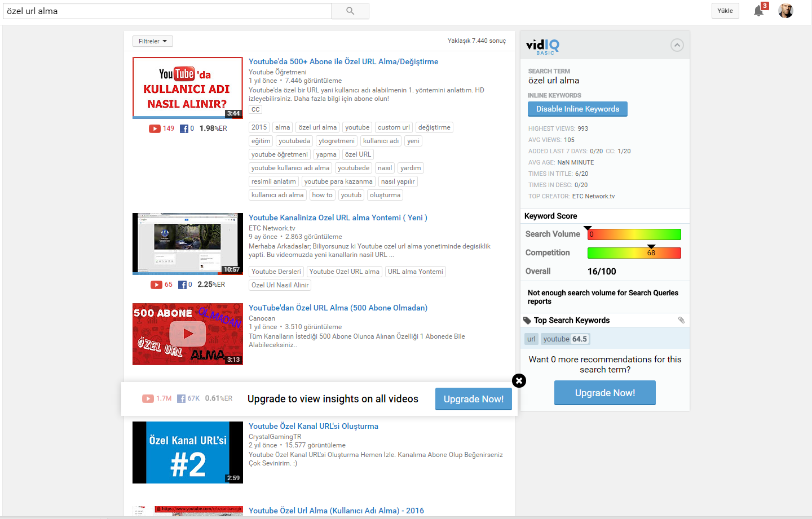Open the Filtreler dropdown
Viewport: 812px width, 519px height.
coord(153,41)
